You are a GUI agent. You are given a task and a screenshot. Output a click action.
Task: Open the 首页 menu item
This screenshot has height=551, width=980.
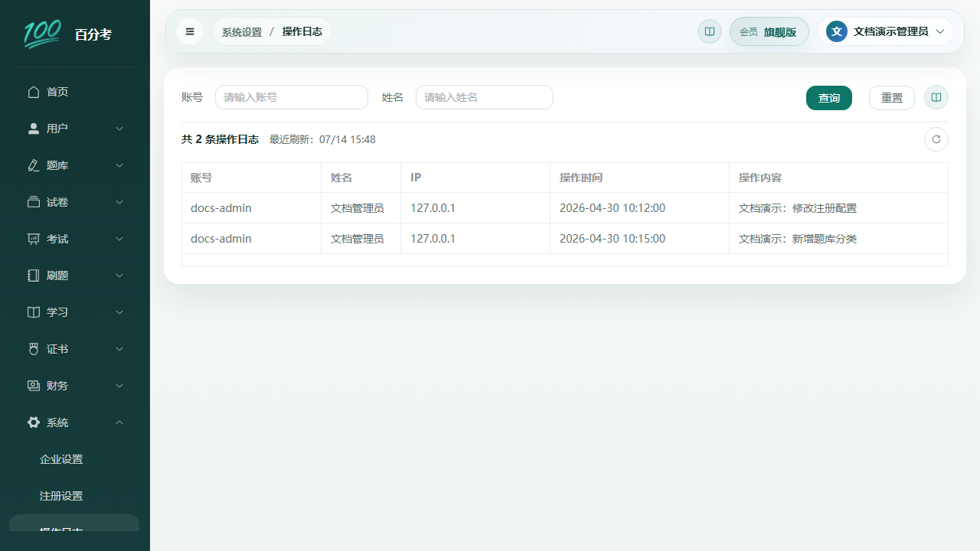click(75, 92)
